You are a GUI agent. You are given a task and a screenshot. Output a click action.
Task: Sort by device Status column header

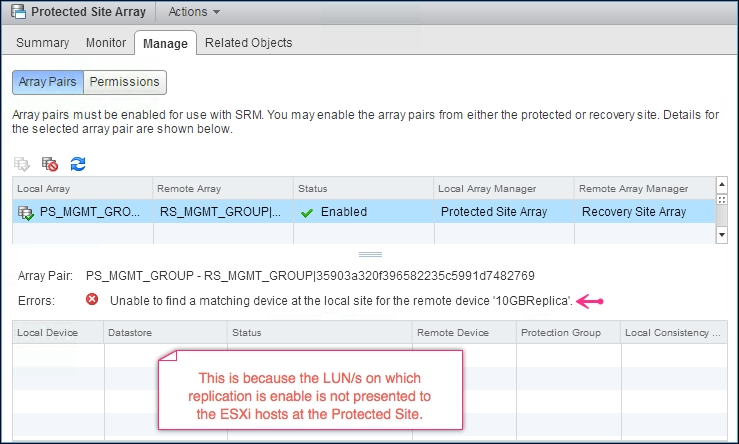pyautogui.click(x=320, y=333)
